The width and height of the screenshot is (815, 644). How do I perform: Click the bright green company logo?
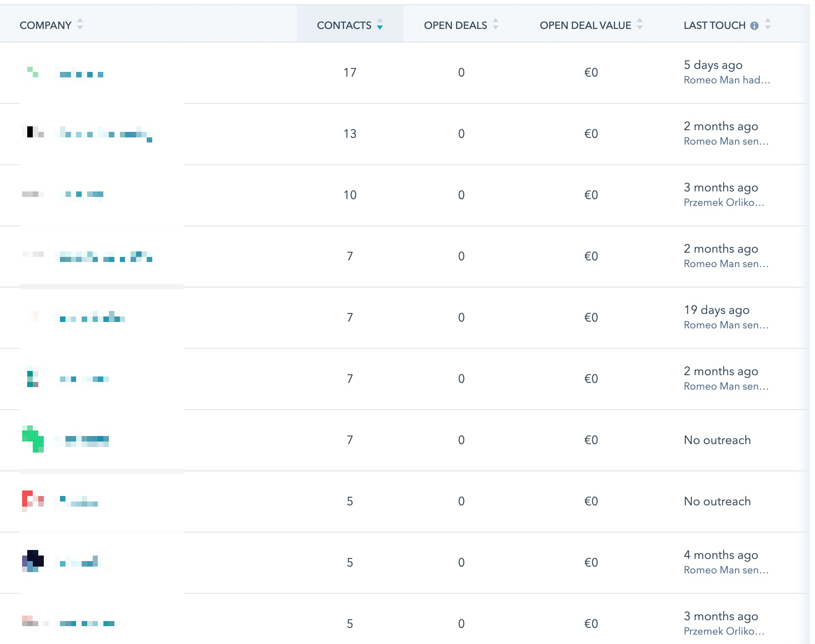[33, 439]
